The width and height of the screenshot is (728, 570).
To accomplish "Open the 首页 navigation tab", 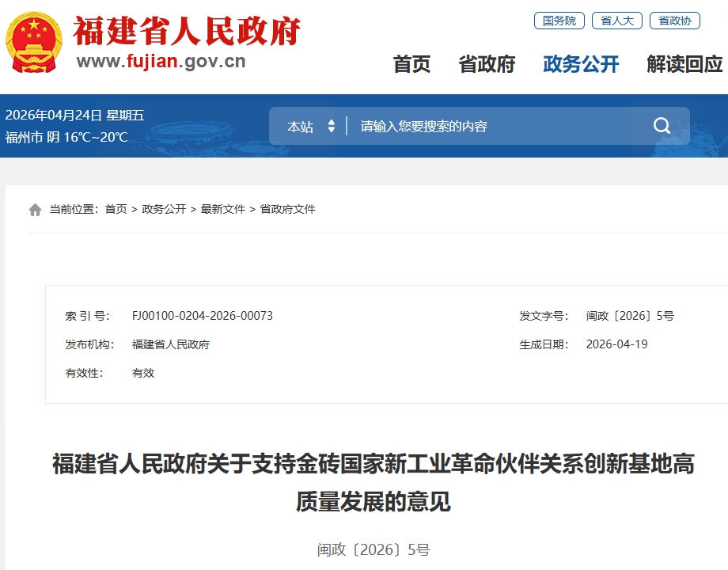I will tap(411, 65).
